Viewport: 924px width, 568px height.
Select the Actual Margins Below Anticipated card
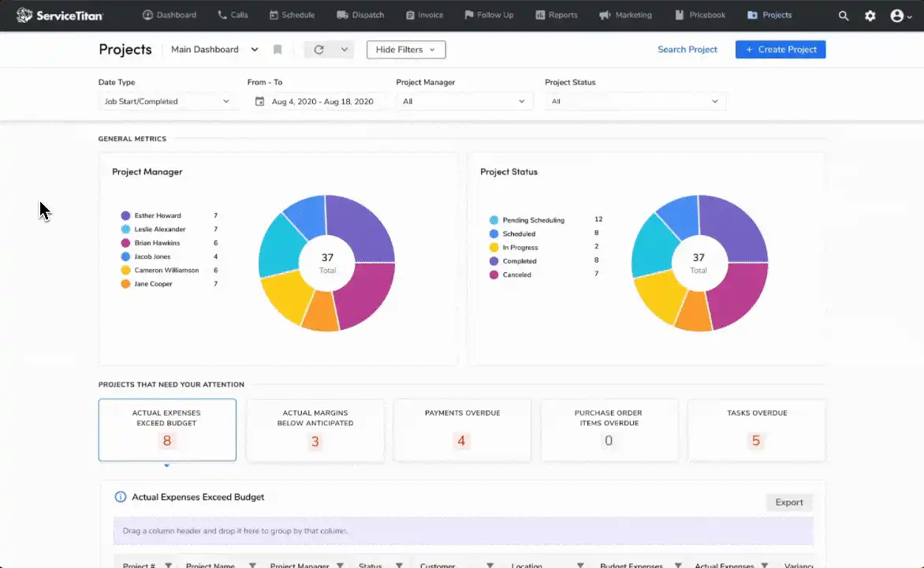click(x=315, y=430)
